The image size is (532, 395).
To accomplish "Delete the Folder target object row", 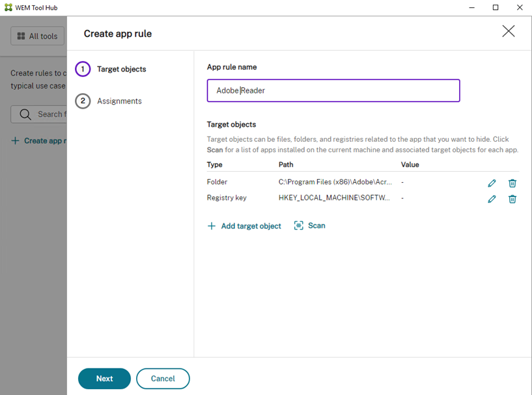I will [x=512, y=184].
